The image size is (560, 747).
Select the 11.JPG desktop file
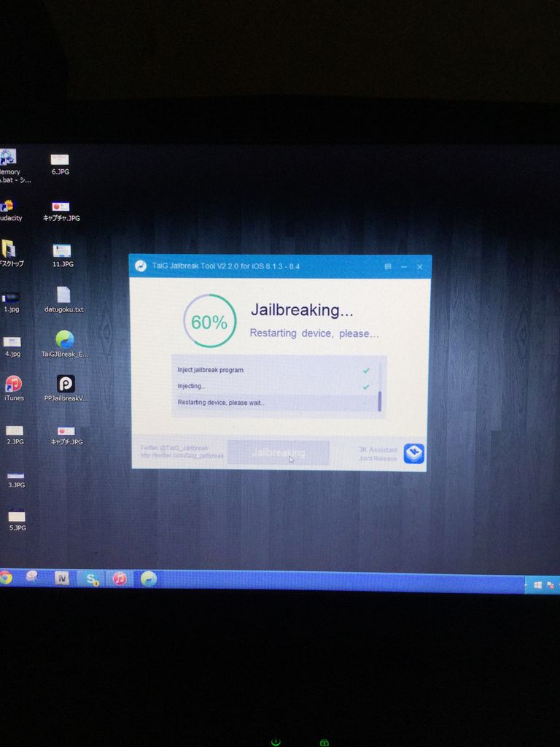click(63, 255)
